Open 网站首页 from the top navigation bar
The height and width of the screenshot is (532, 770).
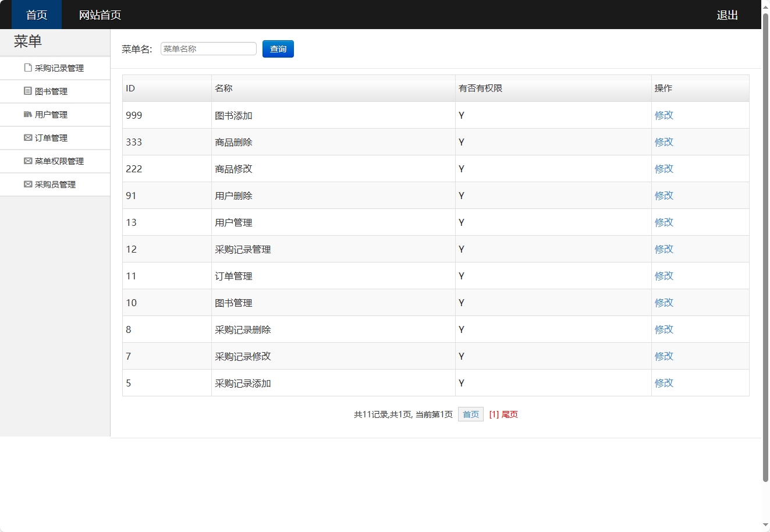[100, 15]
